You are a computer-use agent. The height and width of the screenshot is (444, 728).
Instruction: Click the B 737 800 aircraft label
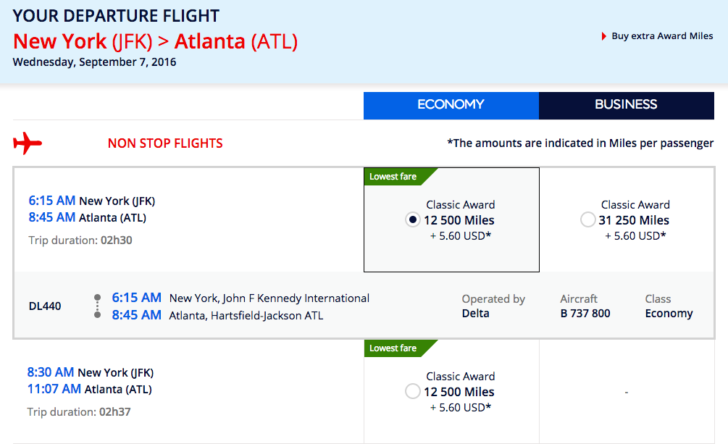pyautogui.click(x=585, y=313)
